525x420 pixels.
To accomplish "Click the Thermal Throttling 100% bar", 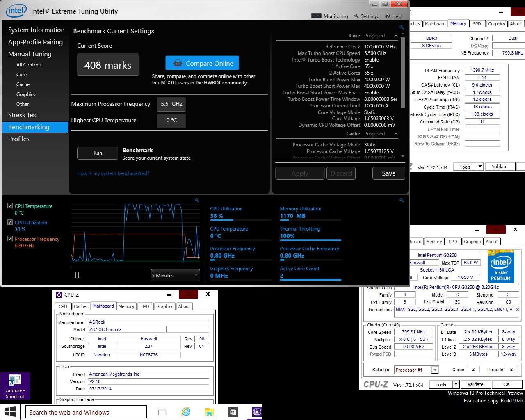I will coord(310,240).
